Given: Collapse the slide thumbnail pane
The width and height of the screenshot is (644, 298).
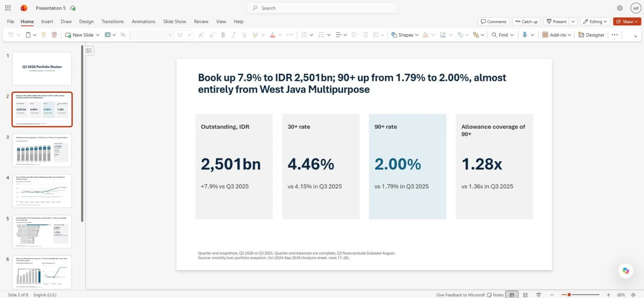Looking at the screenshot, I should 89,50.
